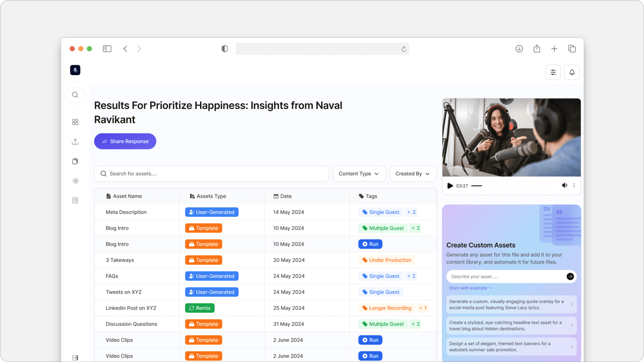
Task: Open the privacy shield icon in the toolbar
Action: click(225, 49)
